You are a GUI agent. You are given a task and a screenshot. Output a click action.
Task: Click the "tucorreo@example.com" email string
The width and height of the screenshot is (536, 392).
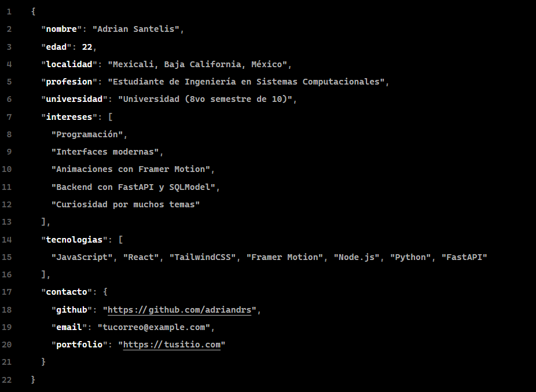point(153,327)
